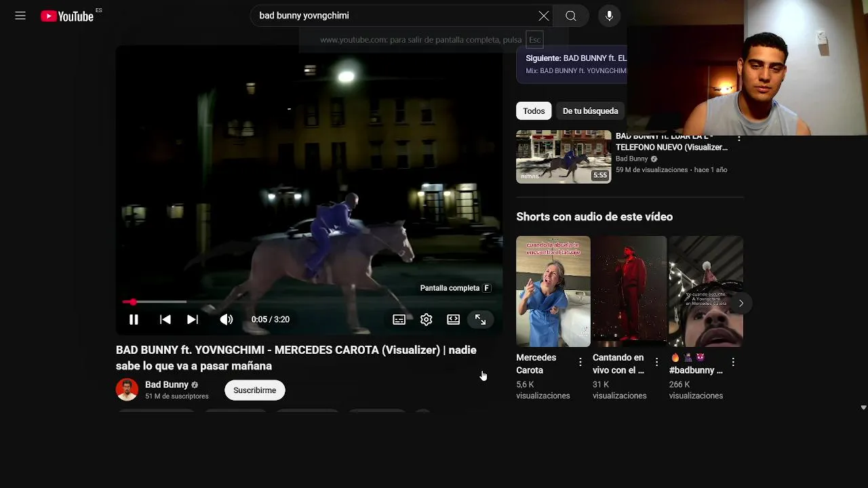The width and height of the screenshot is (868, 488).
Task: Click the Siguiente up-next mix panel
Action: [x=572, y=64]
